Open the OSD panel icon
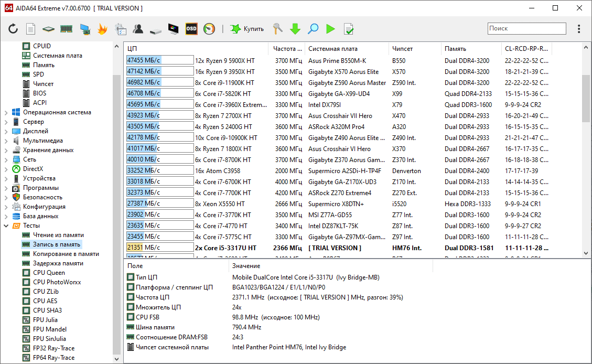Image resolution: width=592 pixels, height=364 pixels. click(191, 29)
